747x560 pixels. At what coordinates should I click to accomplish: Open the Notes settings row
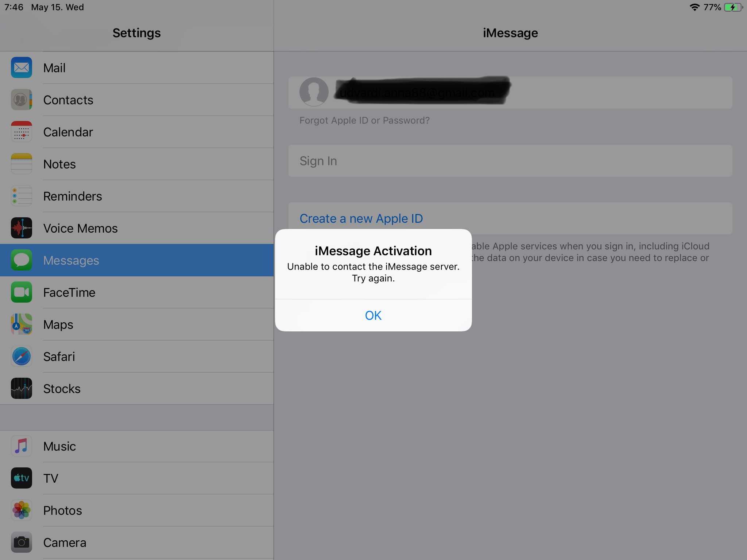[137, 164]
